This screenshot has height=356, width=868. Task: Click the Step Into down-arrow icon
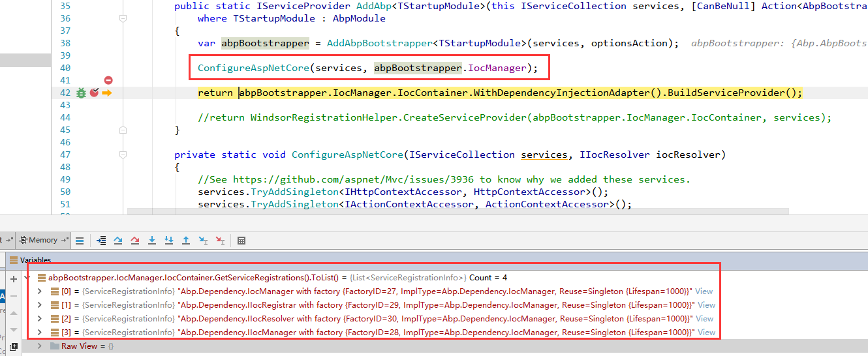[x=152, y=240]
